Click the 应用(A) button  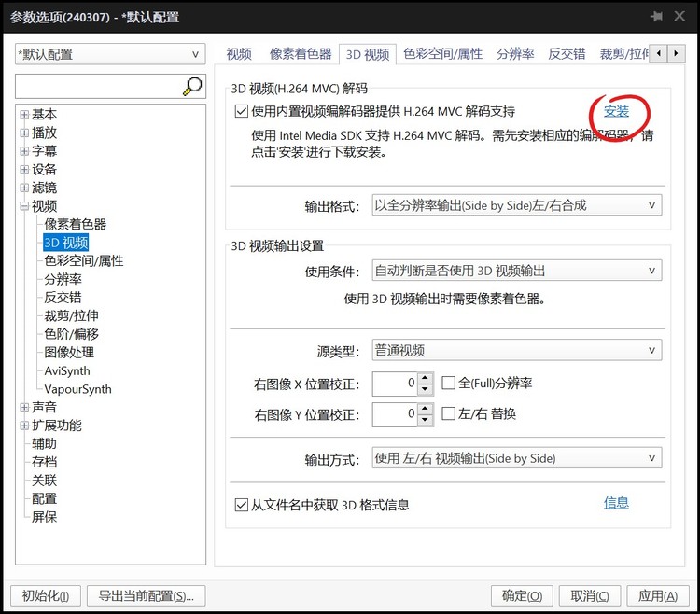(657, 596)
